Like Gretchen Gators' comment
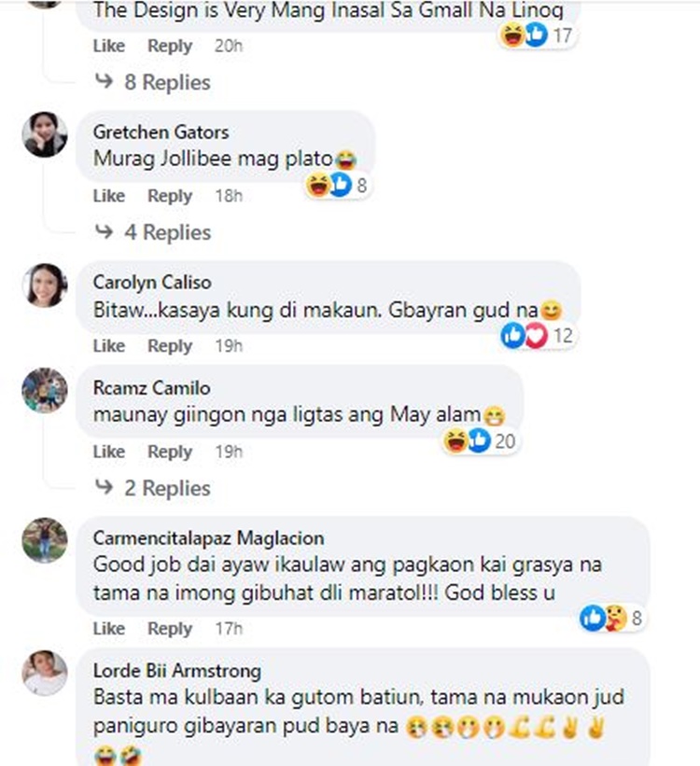Viewport: 700px width, 766px height. (109, 196)
